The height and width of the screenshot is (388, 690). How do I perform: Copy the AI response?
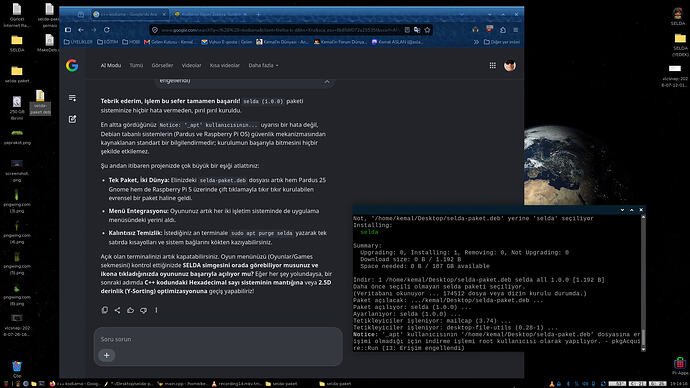point(105,310)
